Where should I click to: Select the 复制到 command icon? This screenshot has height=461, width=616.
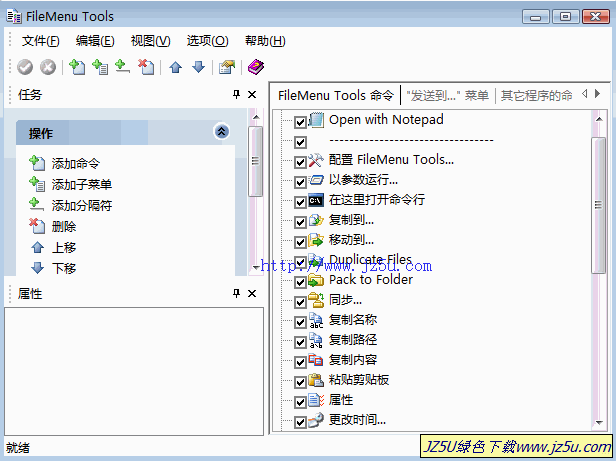coord(316,220)
